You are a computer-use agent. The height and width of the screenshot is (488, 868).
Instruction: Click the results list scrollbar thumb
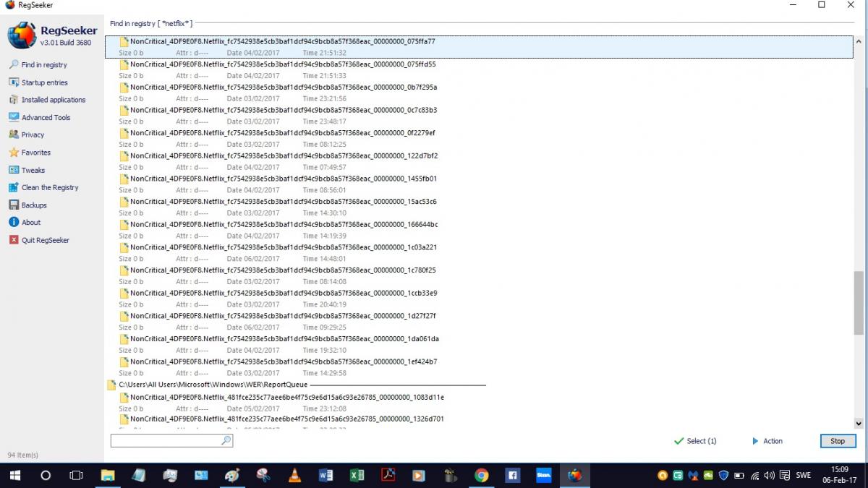tap(859, 304)
